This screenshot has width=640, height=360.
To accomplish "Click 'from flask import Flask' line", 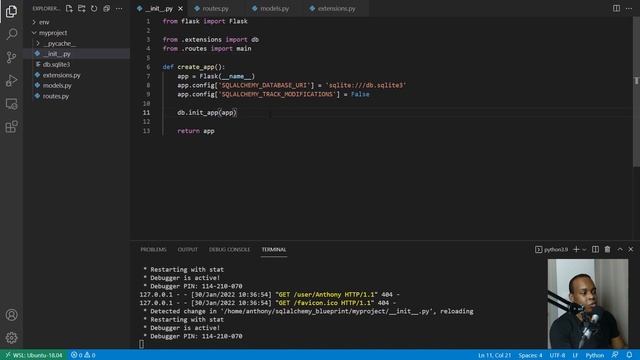I will [x=205, y=21].
